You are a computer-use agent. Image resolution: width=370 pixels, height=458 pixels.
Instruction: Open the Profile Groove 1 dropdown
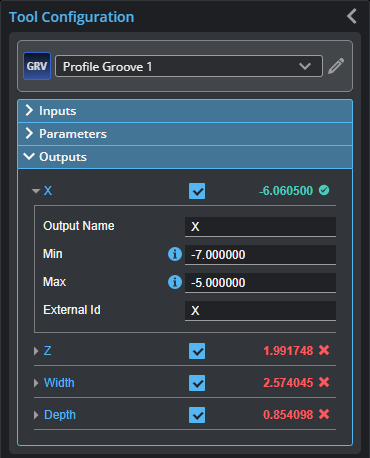[x=189, y=66]
